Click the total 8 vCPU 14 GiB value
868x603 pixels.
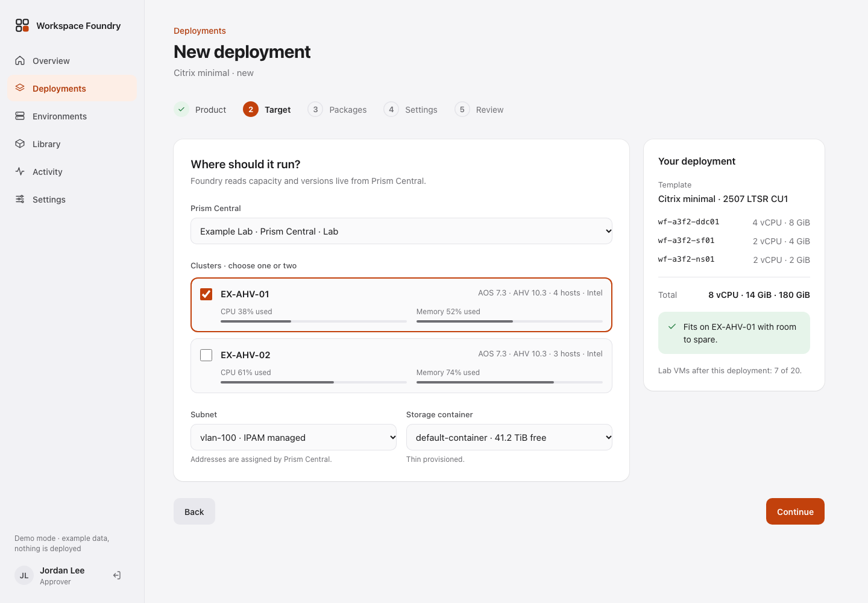click(759, 295)
